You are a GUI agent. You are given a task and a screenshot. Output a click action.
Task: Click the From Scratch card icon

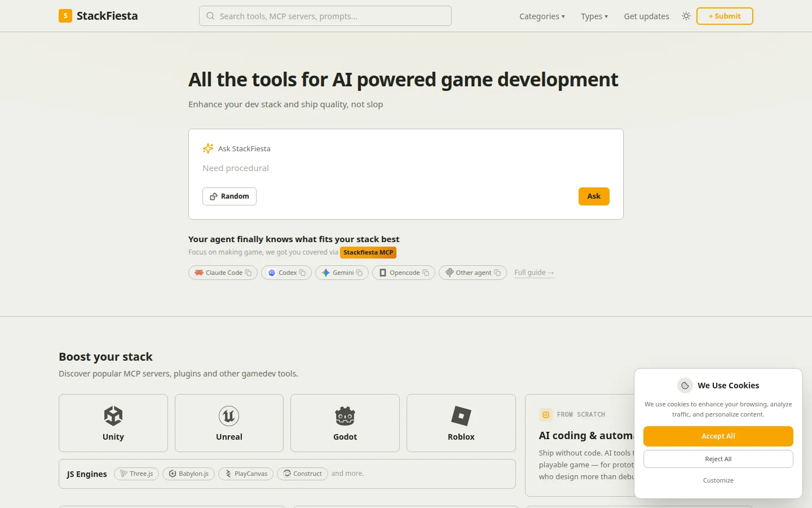point(546,414)
